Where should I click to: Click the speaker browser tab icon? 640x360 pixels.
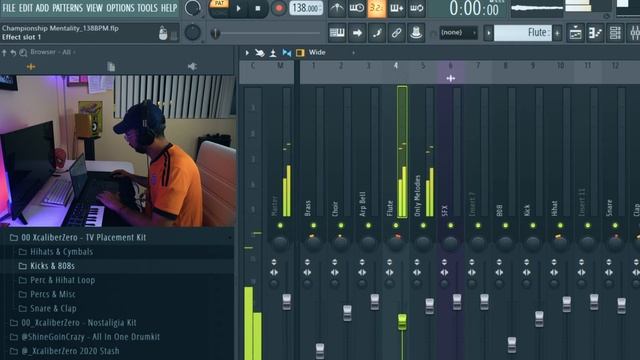[192, 67]
